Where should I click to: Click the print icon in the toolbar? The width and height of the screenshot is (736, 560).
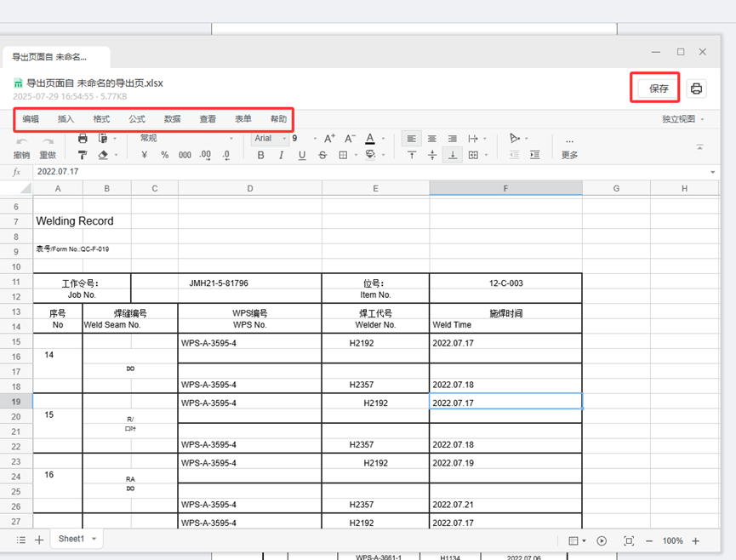tap(83, 138)
